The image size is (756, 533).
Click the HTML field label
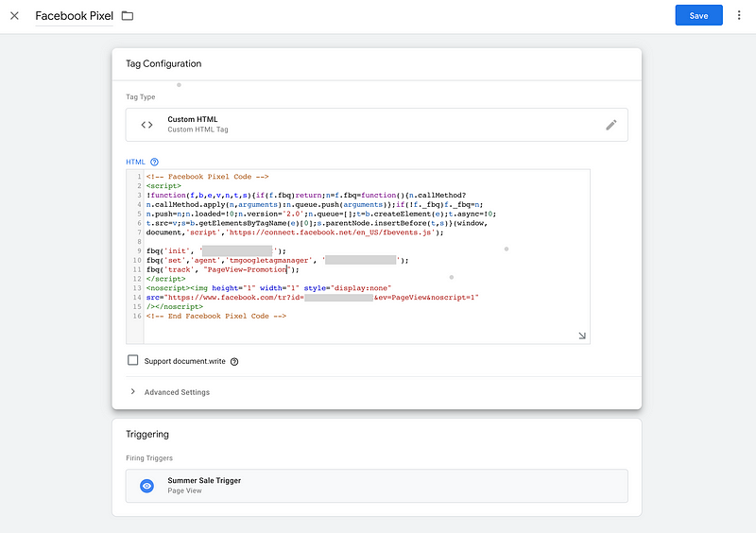135,162
